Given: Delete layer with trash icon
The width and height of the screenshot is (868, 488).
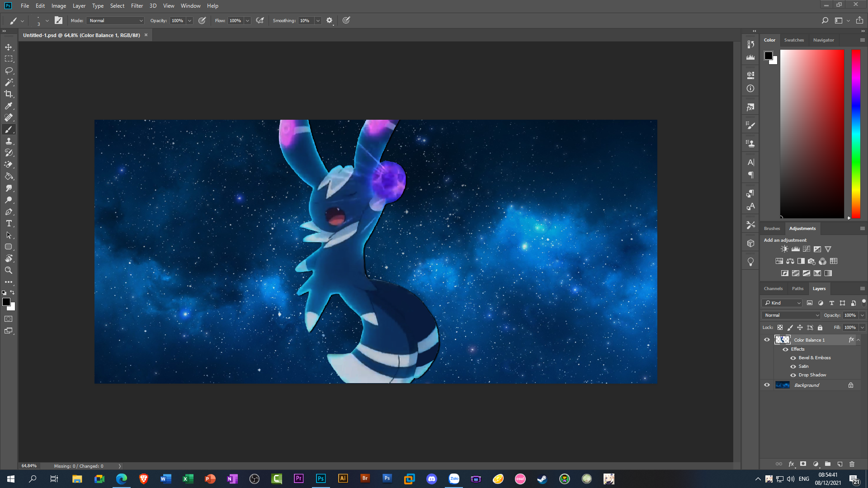Looking at the screenshot, I should tap(852, 464).
